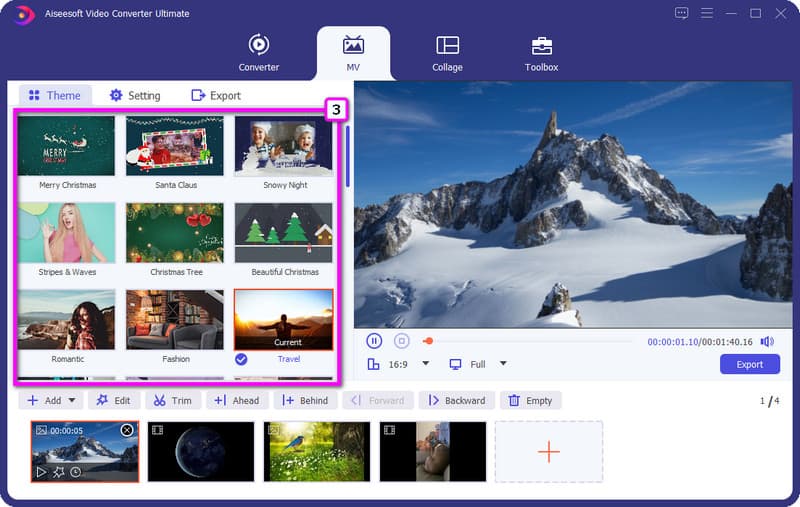Pause the video preview playback

pyautogui.click(x=374, y=341)
